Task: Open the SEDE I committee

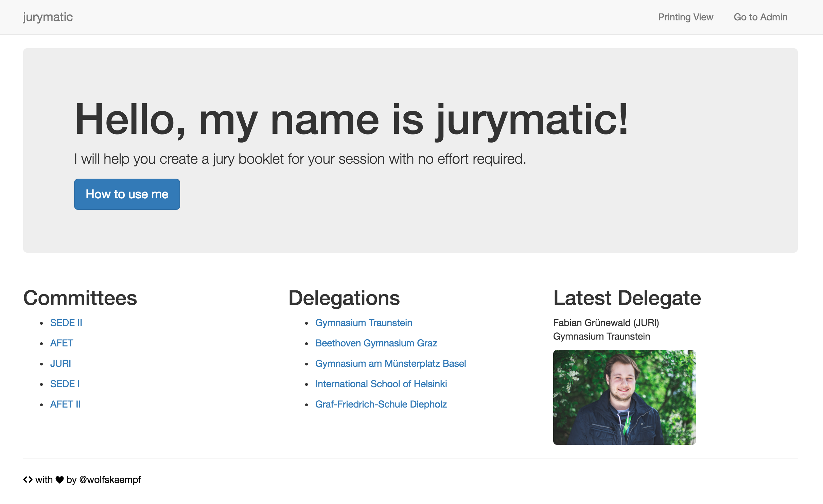Action: click(65, 384)
